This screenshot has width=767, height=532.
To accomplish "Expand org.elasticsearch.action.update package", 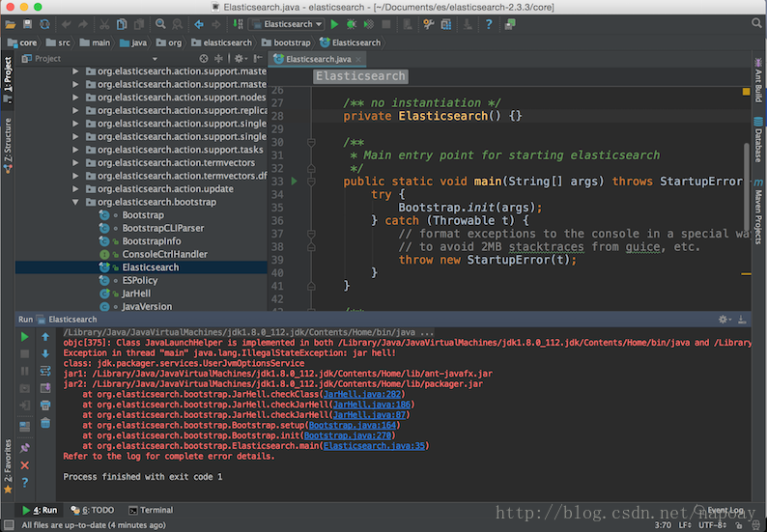I will pyautogui.click(x=75, y=188).
